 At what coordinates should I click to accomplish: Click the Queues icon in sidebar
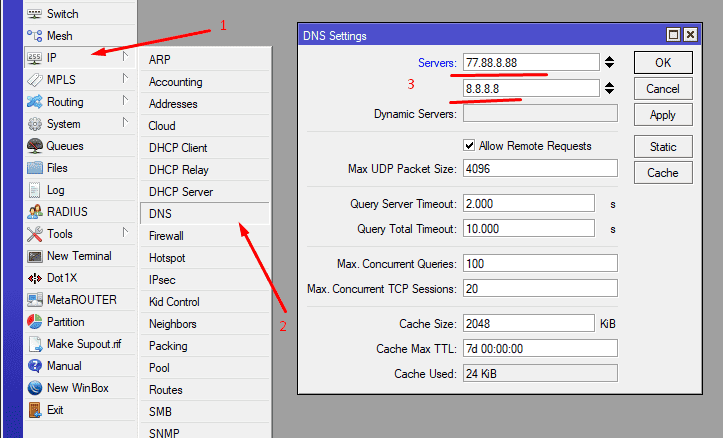coord(34,146)
